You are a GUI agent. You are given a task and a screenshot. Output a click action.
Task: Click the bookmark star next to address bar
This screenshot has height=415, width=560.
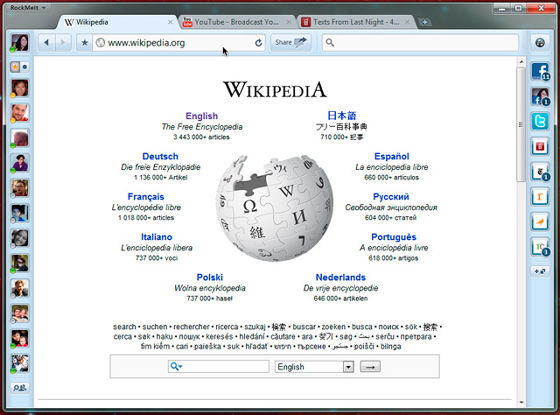coord(84,43)
